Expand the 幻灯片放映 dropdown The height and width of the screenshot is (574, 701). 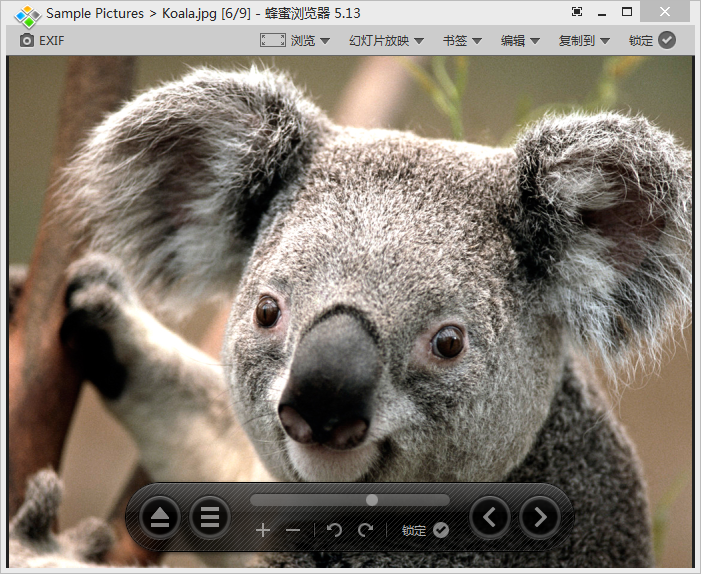click(x=386, y=41)
